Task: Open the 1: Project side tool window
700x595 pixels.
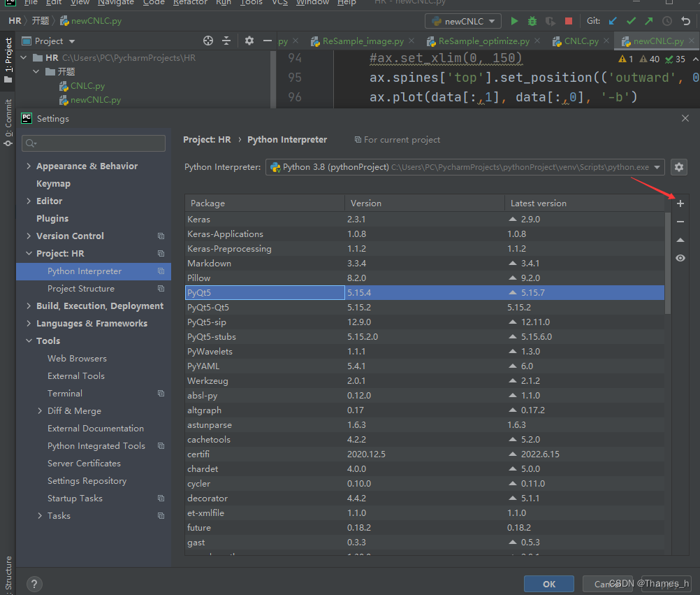Action: click(x=8, y=60)
